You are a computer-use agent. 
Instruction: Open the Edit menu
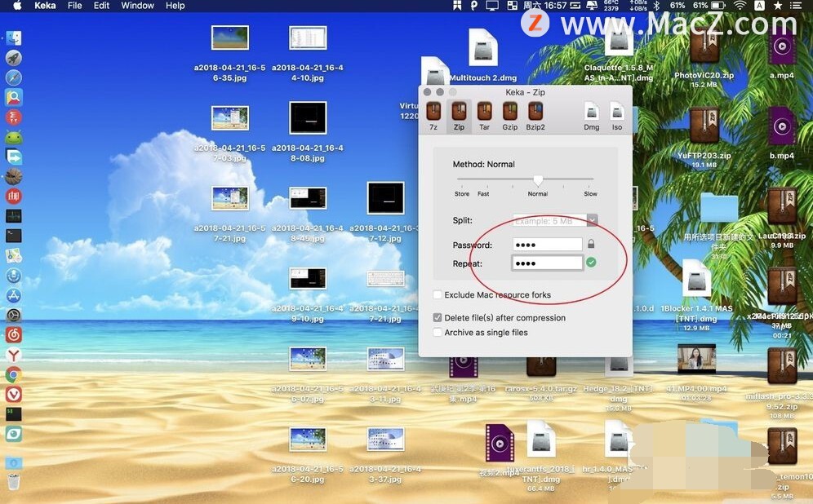click(x=101, y=5)
